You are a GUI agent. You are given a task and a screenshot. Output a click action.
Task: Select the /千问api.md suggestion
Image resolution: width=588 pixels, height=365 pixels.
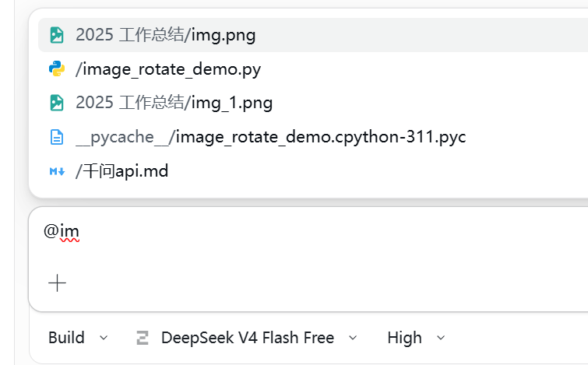click(313, 171)
